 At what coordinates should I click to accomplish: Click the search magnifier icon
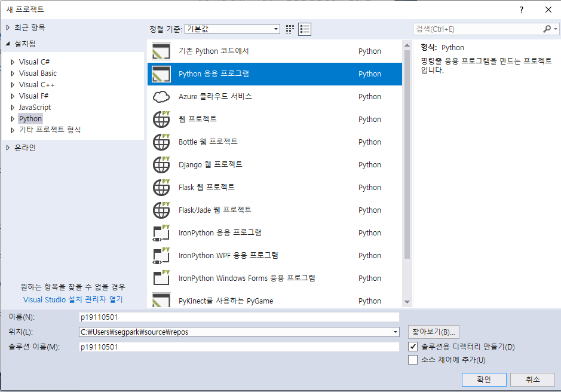click(x=547, y=29)
